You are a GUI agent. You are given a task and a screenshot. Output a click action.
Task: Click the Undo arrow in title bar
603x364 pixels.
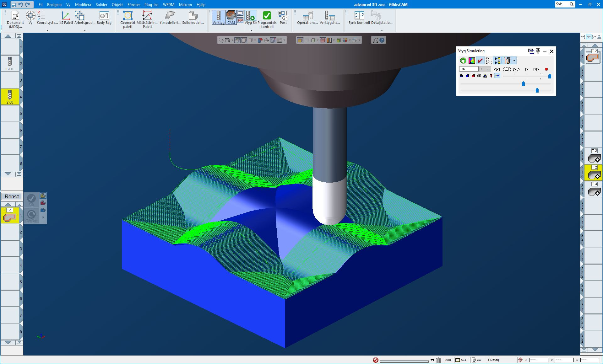[x=20, y=5]
